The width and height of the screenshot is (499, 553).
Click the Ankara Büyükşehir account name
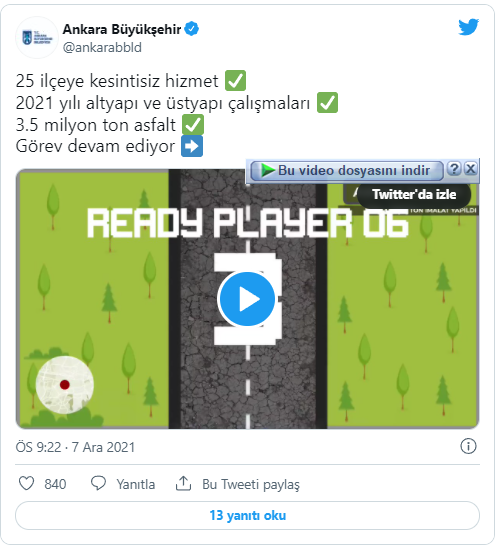[x=122, y=29]
